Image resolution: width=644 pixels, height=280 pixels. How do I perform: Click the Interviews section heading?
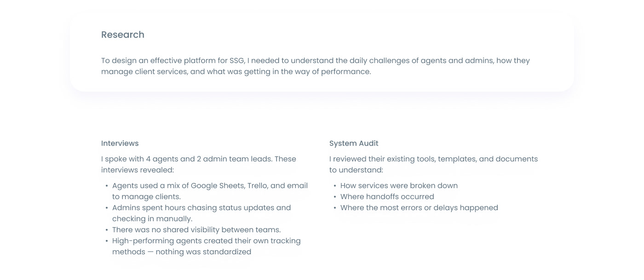[120, 143]
